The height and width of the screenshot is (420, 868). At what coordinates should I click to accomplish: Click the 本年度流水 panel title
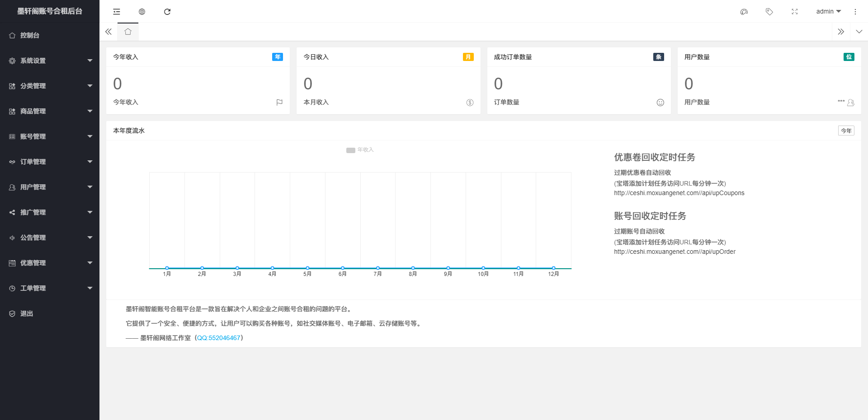[129, 131]
